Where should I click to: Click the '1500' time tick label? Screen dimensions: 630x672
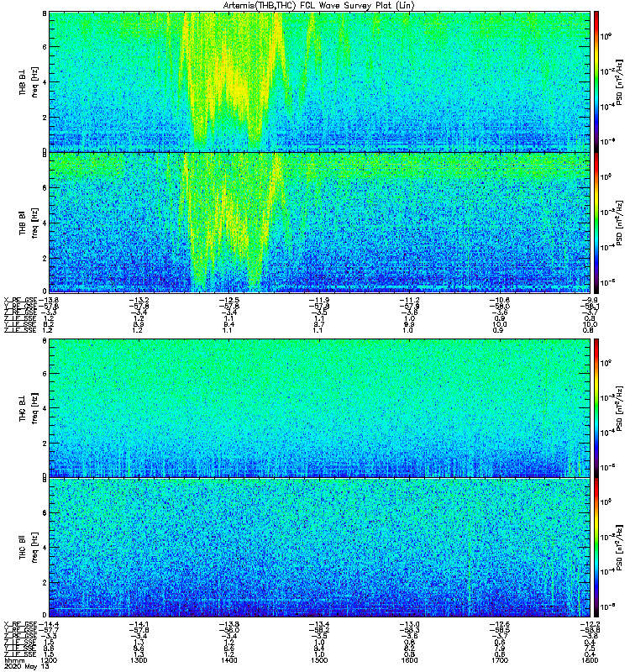(319, 660)
